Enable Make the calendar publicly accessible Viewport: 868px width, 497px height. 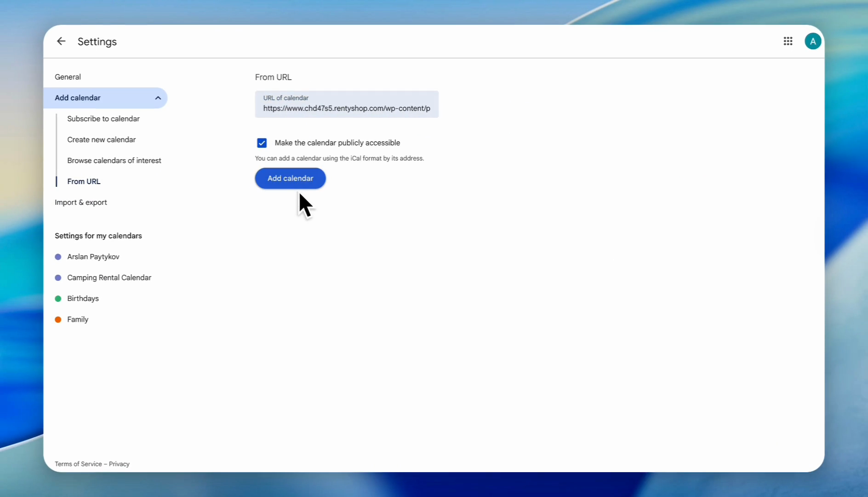[x=262, y=143]
